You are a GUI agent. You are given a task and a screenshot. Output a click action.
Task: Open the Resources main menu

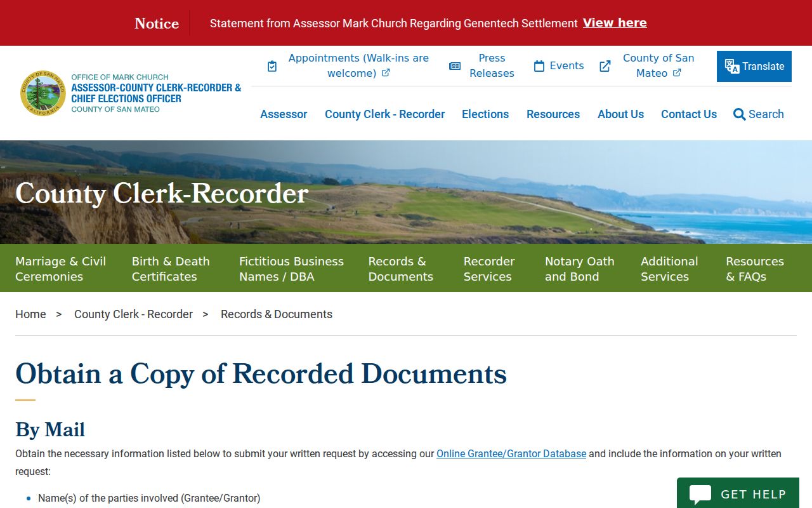point(553,114)
